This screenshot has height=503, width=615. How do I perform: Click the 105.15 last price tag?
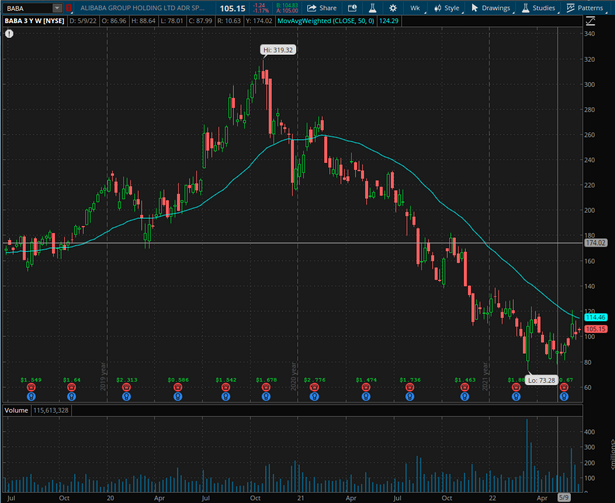[595, 329]
